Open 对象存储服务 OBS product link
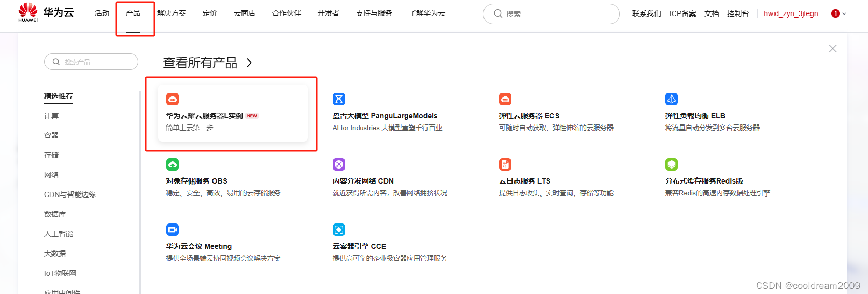868x294 pixels. click(x=196, y=181)
